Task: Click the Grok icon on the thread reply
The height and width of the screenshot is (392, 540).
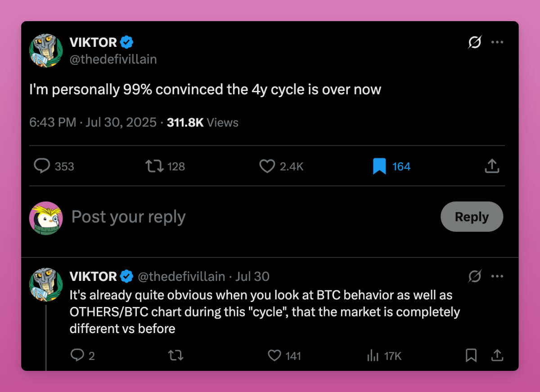Action: point(475,276)
